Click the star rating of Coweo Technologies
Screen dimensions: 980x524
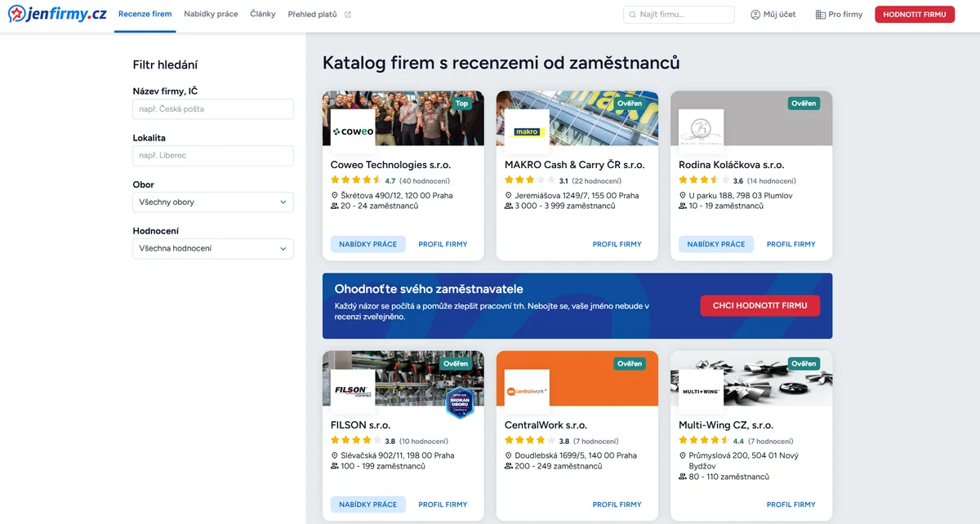pos(355,180)
